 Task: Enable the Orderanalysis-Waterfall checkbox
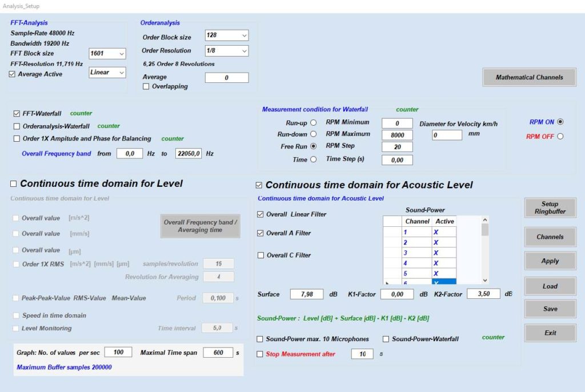tap(17, 126)
